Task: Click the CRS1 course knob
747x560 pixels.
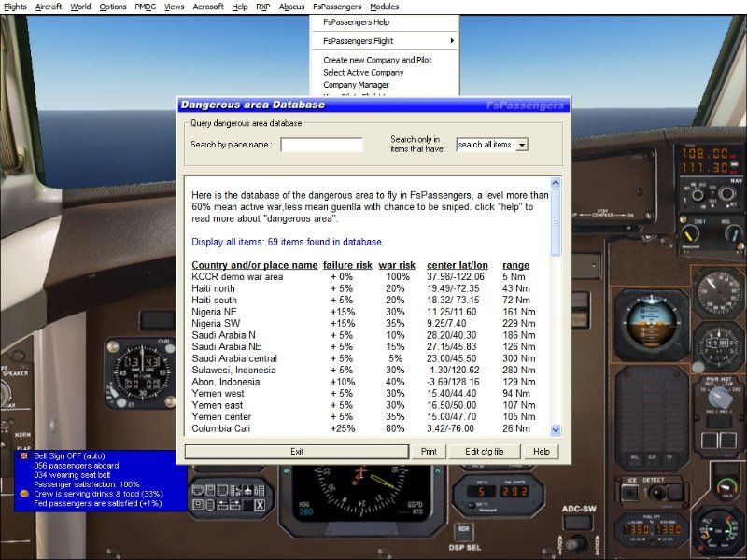Action: click(x=690, y=233)
